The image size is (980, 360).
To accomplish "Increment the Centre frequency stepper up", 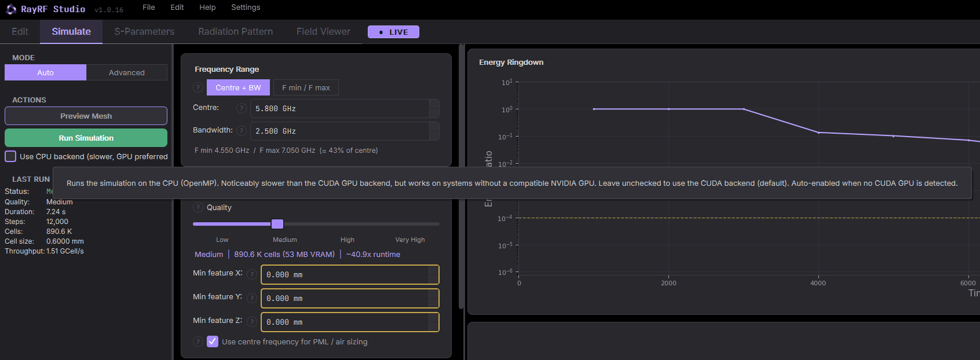I will [x=434, y=104].
